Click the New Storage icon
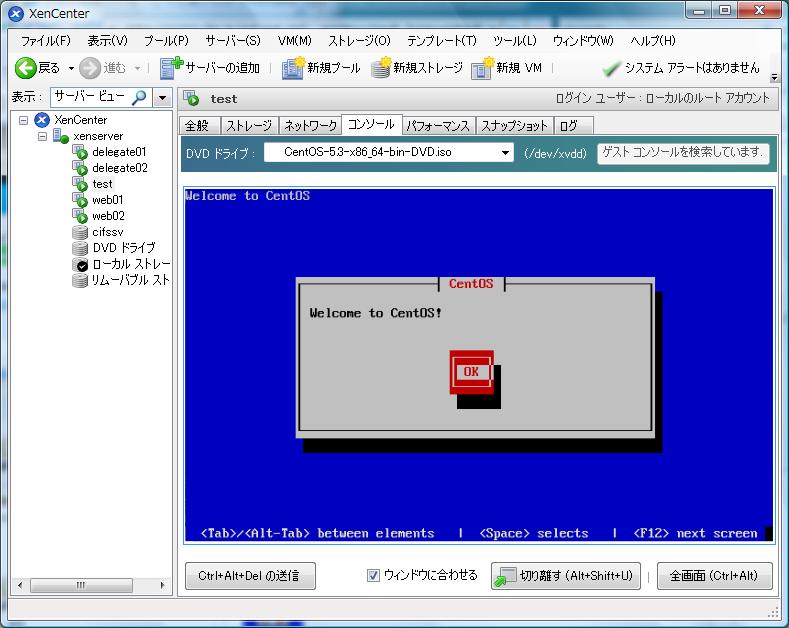This screenshot has width=789, height=628. pyautogui.click(x=381, y=68)
